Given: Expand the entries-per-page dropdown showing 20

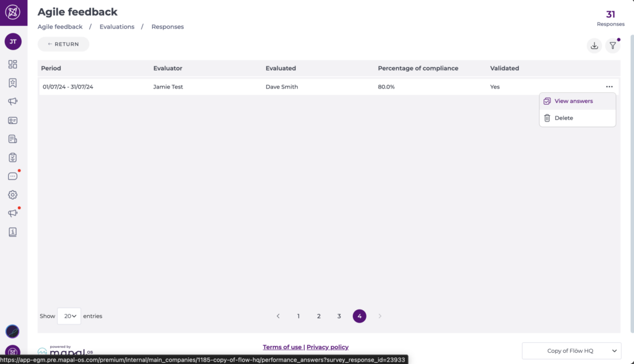Looking at the screenshot, I should pyautogui.click(x=69, y=316).
